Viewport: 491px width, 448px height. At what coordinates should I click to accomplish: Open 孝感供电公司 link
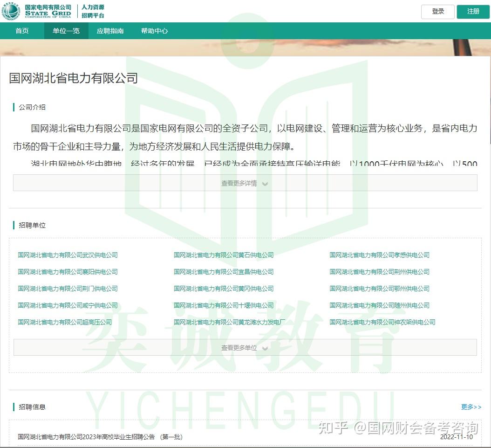[x=379, y=255]
